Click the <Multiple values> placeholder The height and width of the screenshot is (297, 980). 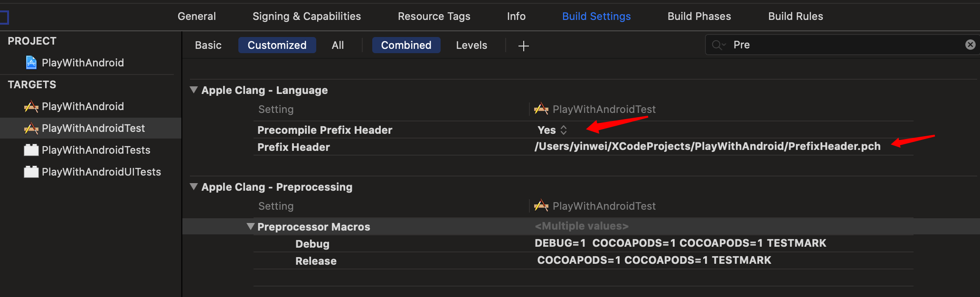tap(582, 226)
